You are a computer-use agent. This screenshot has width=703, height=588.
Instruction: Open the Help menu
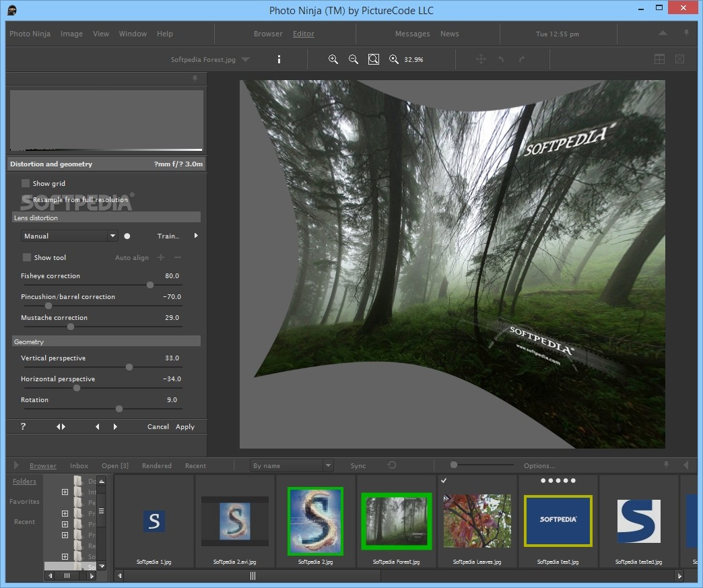164,34
